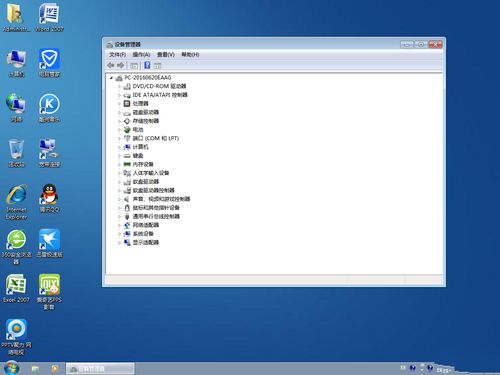Open the 文件(F) menu
The image size is (500, 375).
pos(117,54)
